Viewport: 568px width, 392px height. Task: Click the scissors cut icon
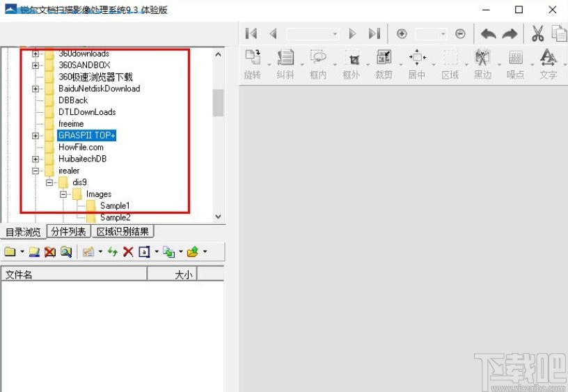pos(537,33)
